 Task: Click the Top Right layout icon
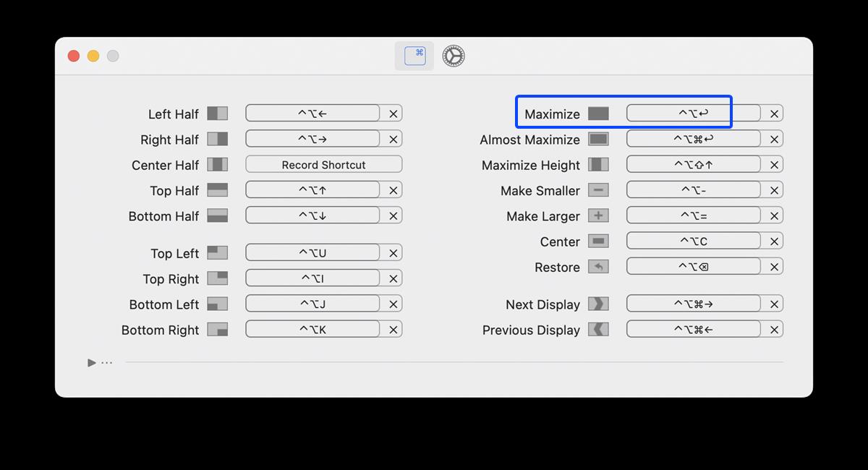218,278
